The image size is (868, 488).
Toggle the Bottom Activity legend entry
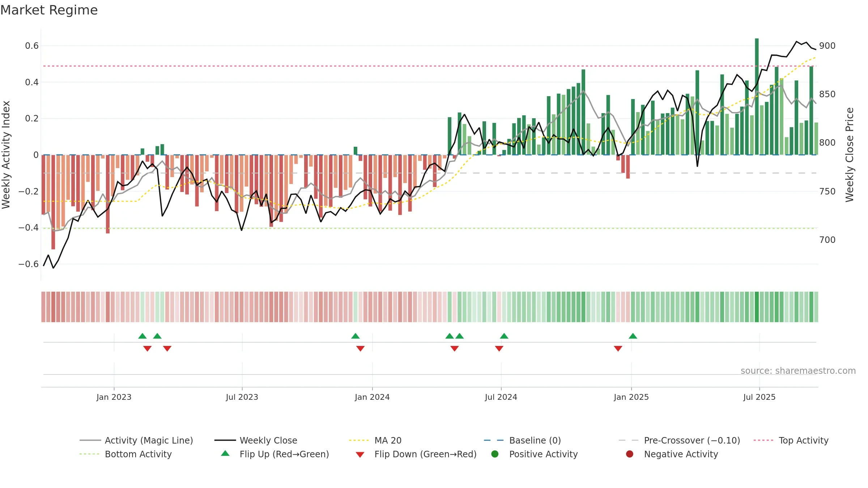pyautogui.click(x=125, y=454)
